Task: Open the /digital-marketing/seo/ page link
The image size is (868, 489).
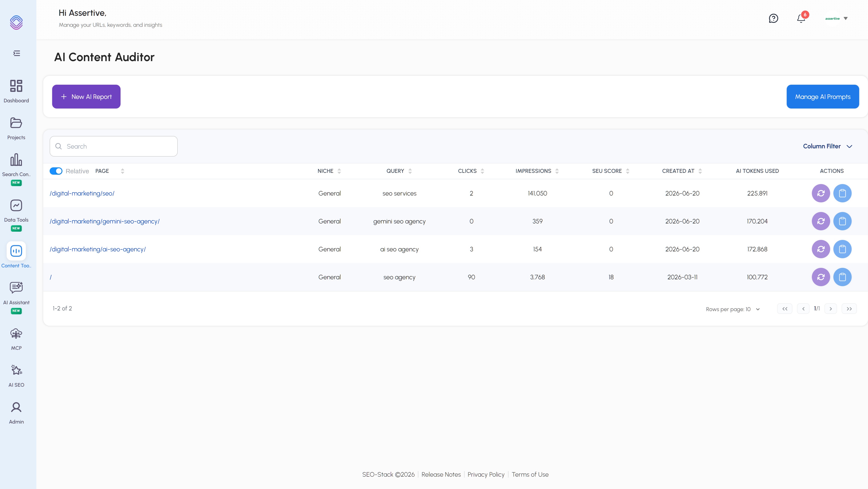Action: 82,193
